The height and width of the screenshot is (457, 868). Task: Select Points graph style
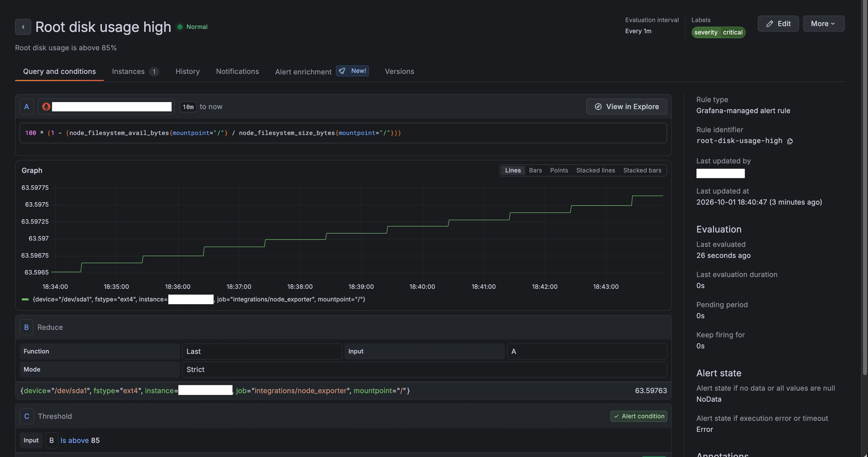[559, 170]
